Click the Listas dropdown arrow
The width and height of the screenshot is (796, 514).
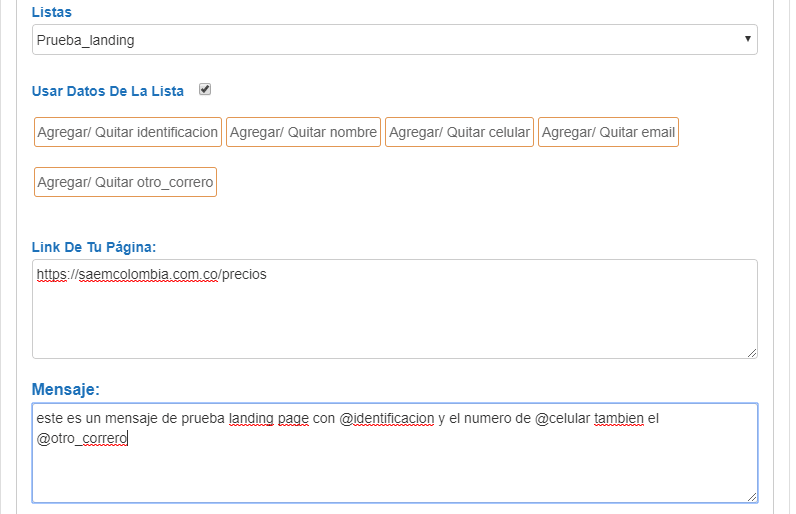(x=747, y=39)
